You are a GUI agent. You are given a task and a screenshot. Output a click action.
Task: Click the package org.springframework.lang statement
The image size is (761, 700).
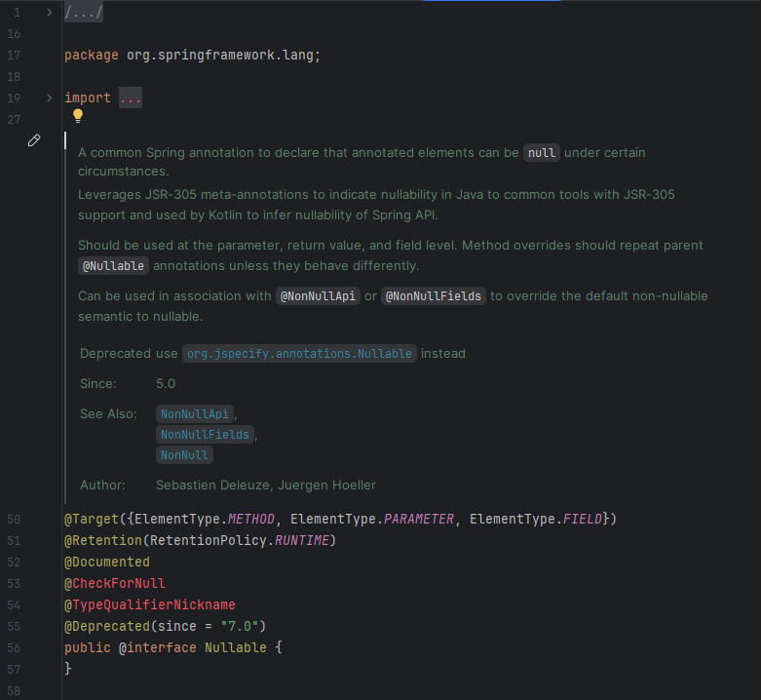click(x=192, y=56)
